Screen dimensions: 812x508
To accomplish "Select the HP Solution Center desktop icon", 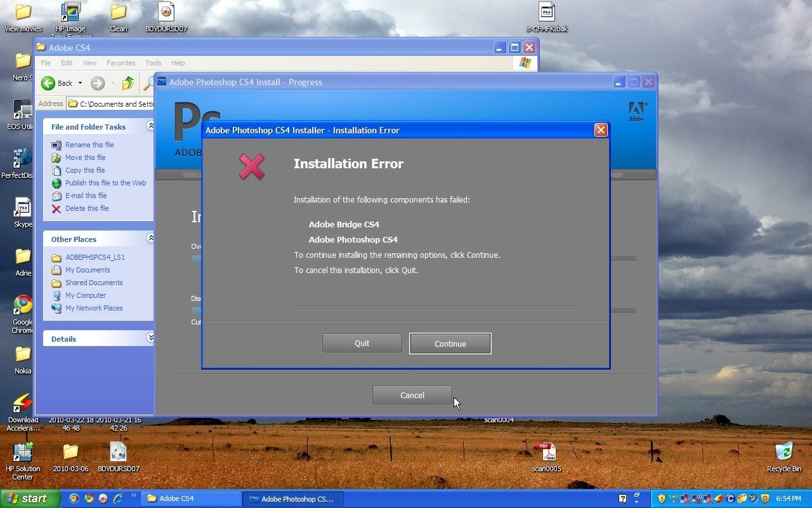I will (x=23, y=461).
